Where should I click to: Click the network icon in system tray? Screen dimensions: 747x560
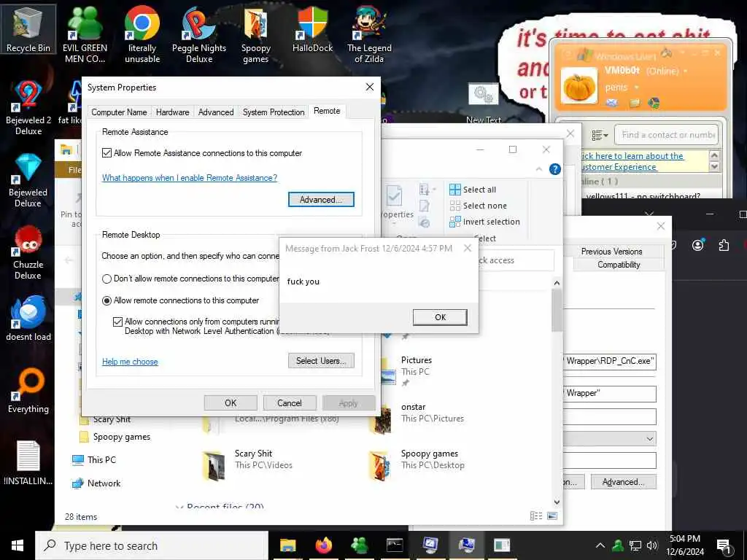635,545
